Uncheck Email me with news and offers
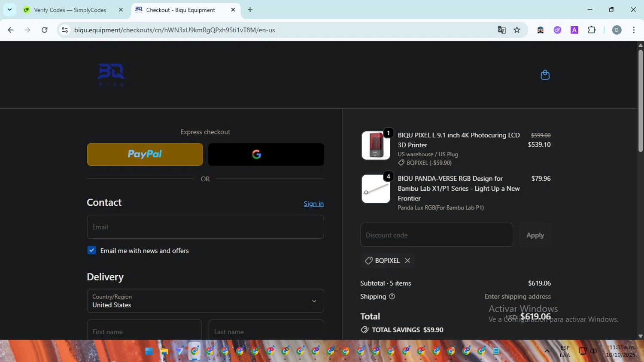This screenshot has width=644, height=362. (91, 250)
